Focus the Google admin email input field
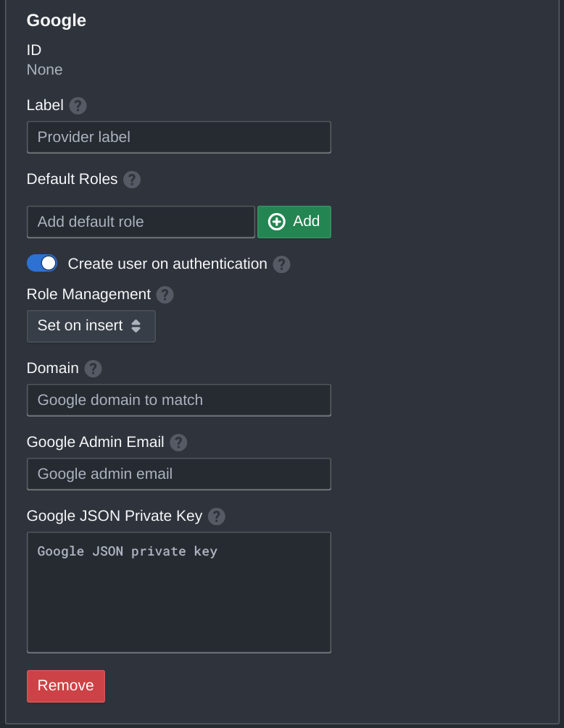Screen dimensions: 564x728 (x=179, y=474)
